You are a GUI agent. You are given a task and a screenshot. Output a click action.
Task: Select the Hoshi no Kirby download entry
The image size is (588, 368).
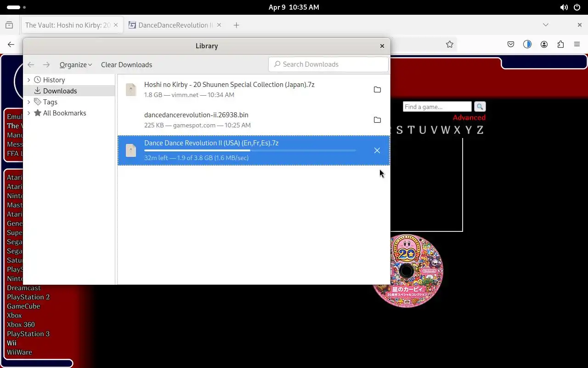point(254,90)
